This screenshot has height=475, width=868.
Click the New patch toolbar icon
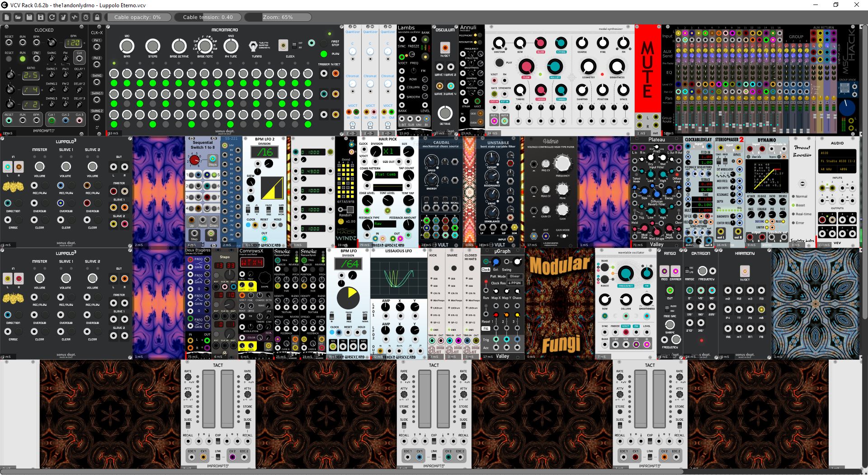7,17
